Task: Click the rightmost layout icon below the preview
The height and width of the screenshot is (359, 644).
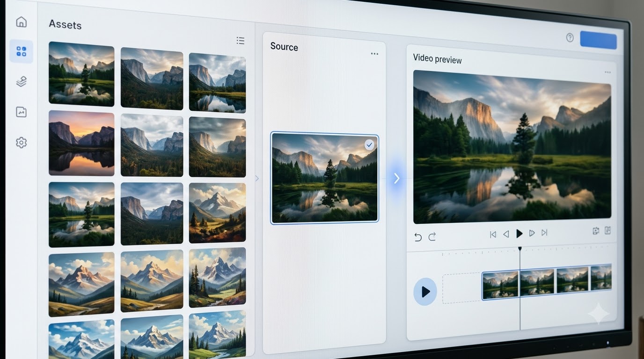Action: 607,230
